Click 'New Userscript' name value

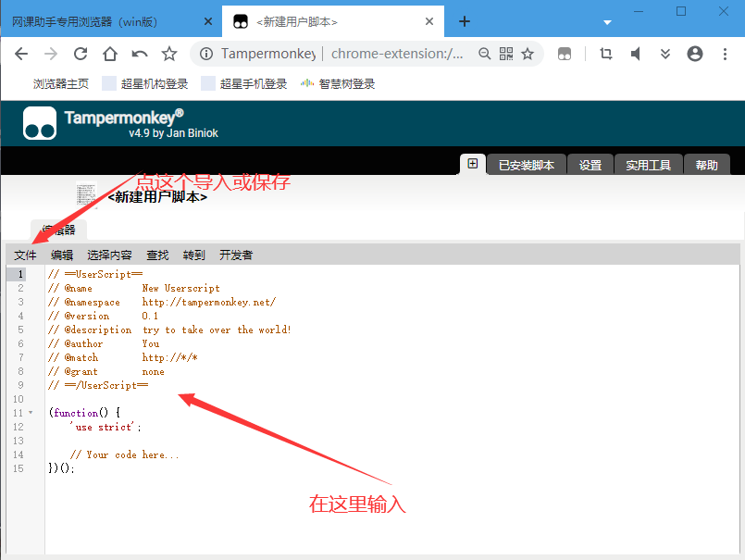tap(181, 288)
